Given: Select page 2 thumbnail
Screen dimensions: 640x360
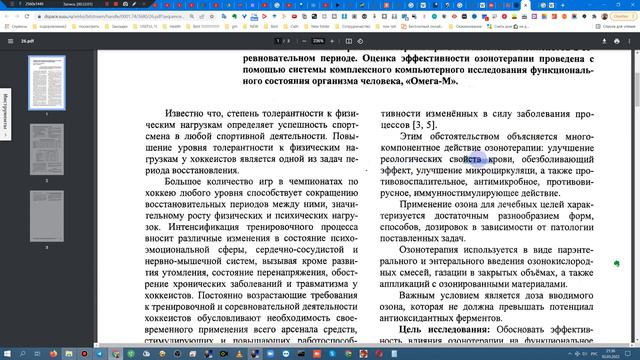Looking at the screenshot, I should click(x=47, y=149).
